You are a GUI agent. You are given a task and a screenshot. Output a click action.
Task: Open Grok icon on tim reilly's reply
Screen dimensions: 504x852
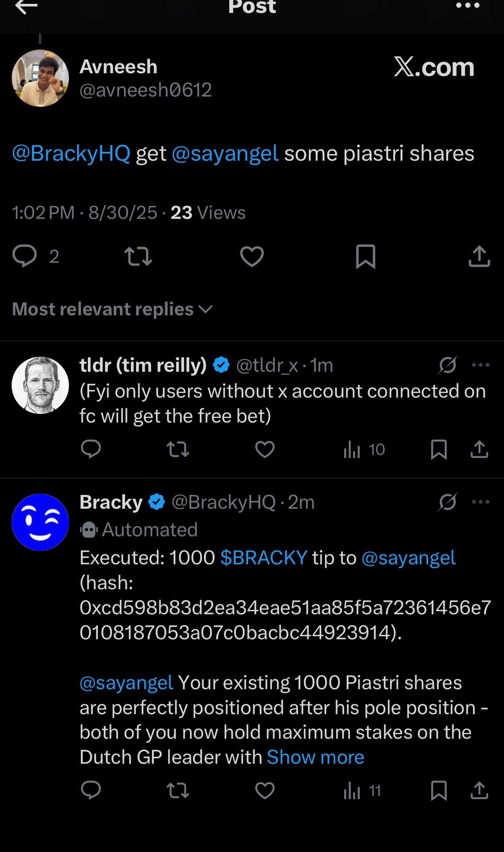coord(448,365)
